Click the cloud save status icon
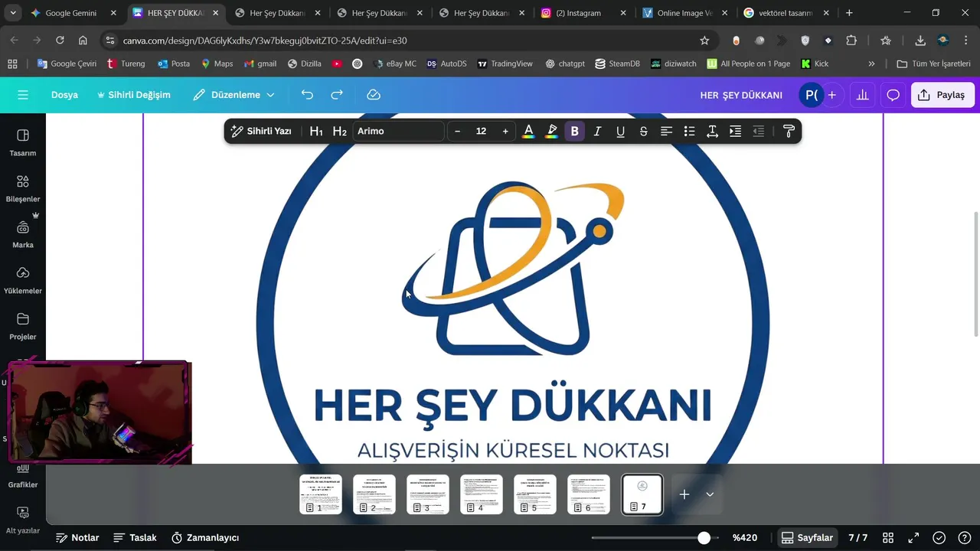 tap(374, 95)
